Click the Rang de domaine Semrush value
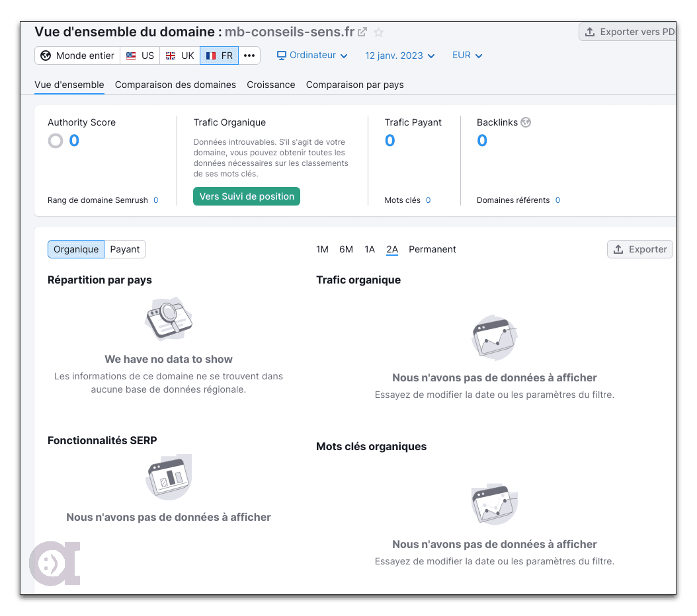The image size is (697, 616). pos(156,200)
